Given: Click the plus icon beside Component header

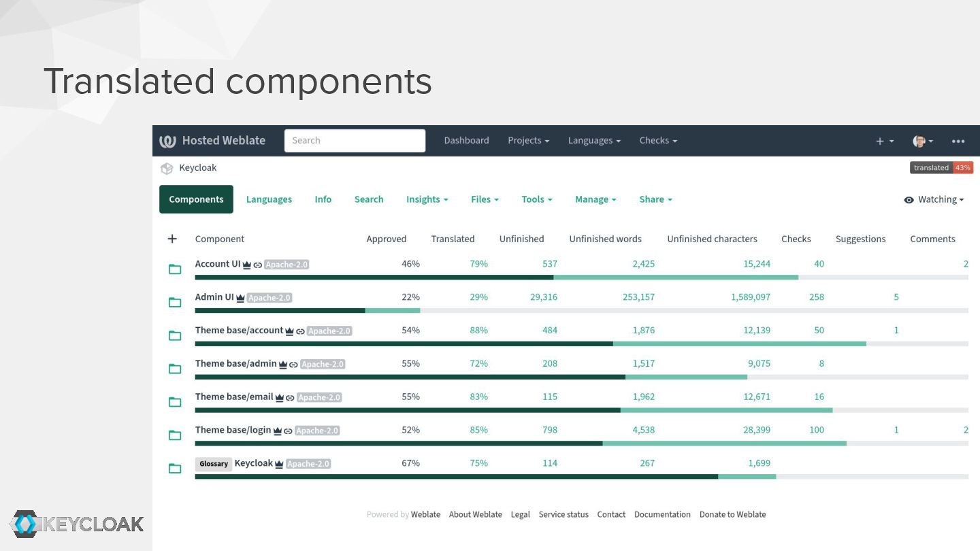Looking at the screenshot, I should tap(172, 239).
